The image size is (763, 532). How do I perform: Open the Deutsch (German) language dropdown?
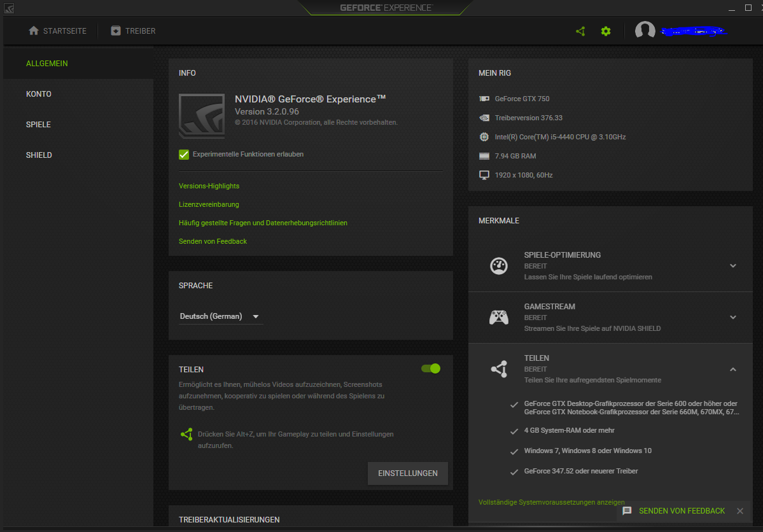(x=220, y=316)
